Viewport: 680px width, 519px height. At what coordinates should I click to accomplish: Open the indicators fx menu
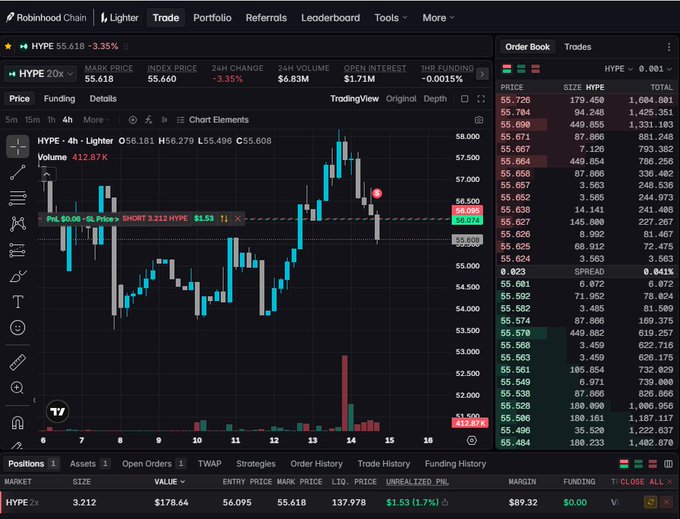point(149,120)
